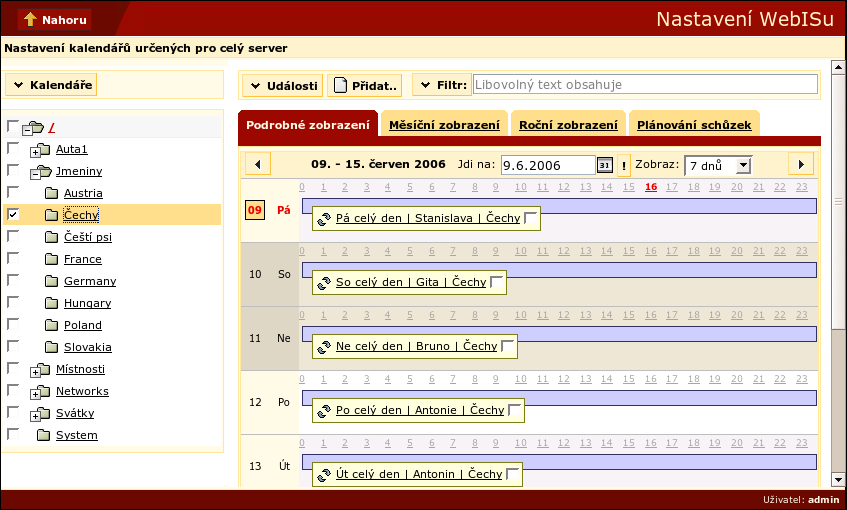Check the root calendar checkbox
Image resolution: width=847 pixels, height=510 pixels.
(13, 126)
